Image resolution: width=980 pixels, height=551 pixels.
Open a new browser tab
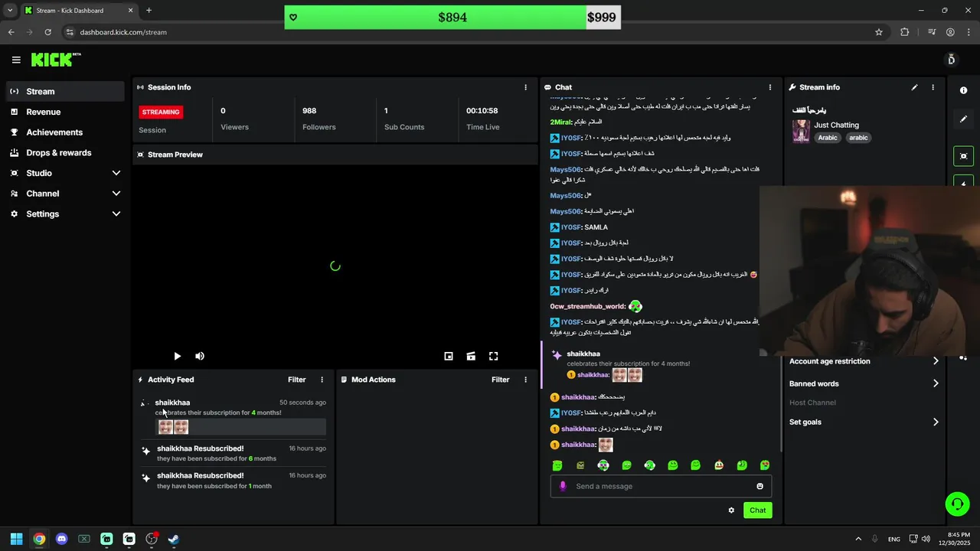(149, 11)
